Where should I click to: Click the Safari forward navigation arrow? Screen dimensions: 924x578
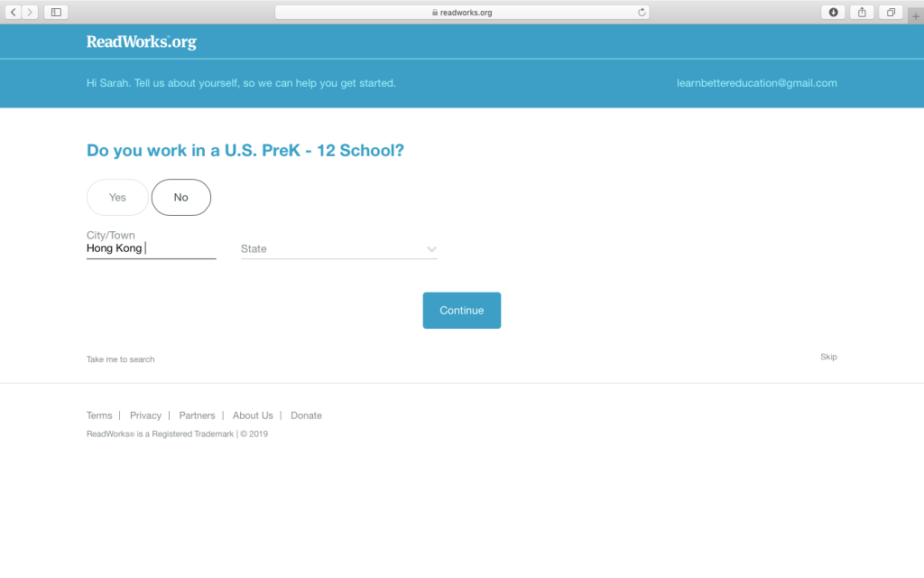31,12
